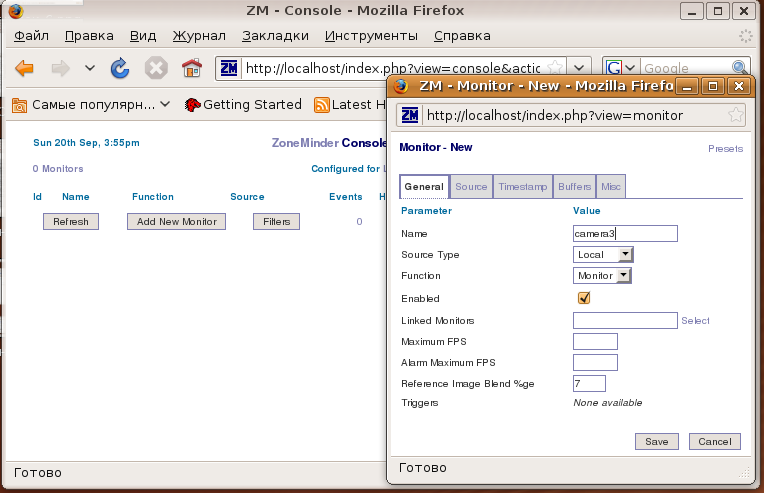The height and width of the screenshot is (493, 764).
Task: Open the Getting Started bookmark
Action: click(x=243, y=104)
